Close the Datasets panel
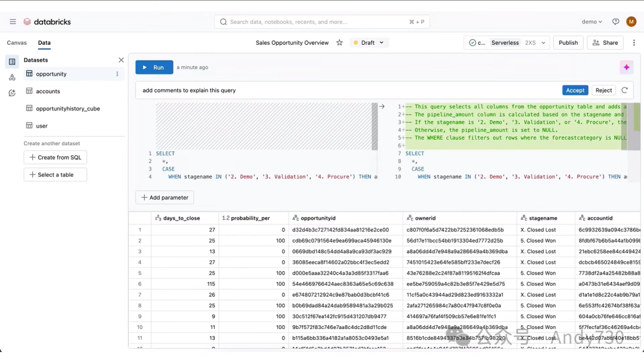The height and width of the screenshot is (363, 644). click(121, 60)
